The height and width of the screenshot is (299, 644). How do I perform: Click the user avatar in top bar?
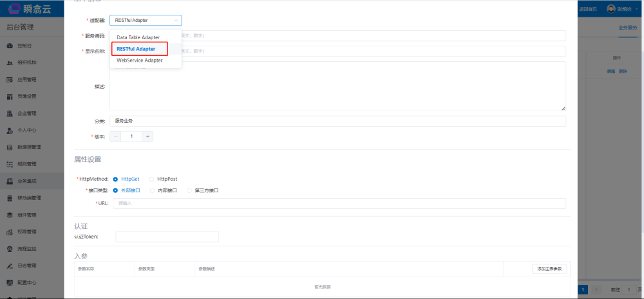click(611, 9)
